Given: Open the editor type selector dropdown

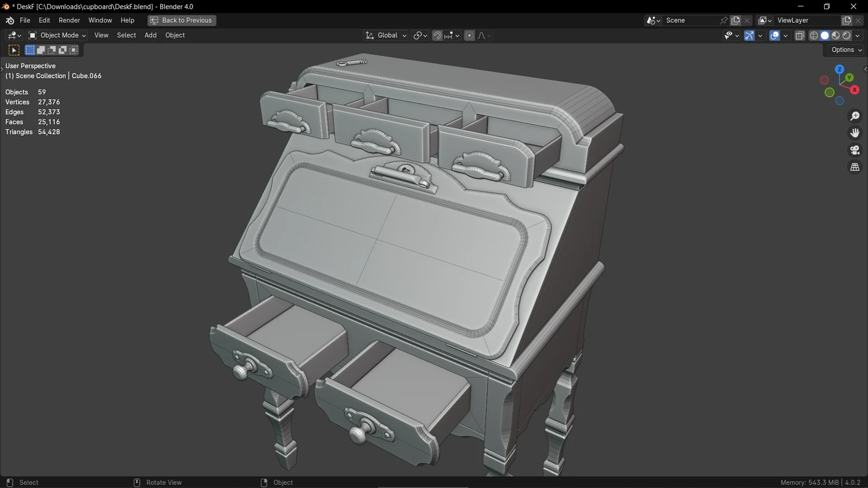Looking at the screenshot, I should click(x=14, y=35).
